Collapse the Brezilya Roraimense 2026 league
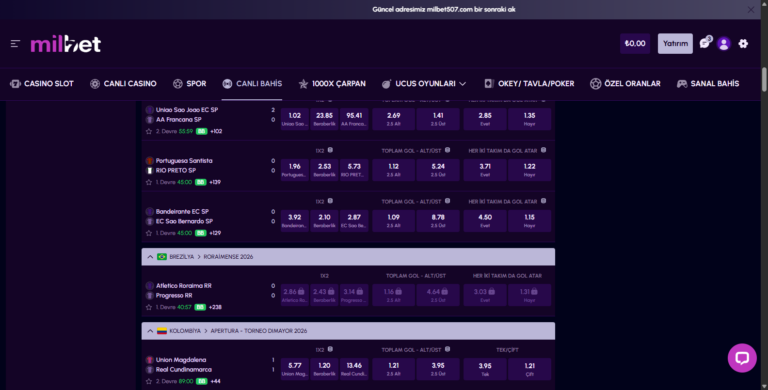 pyautogui.click(x=150, y=257)
